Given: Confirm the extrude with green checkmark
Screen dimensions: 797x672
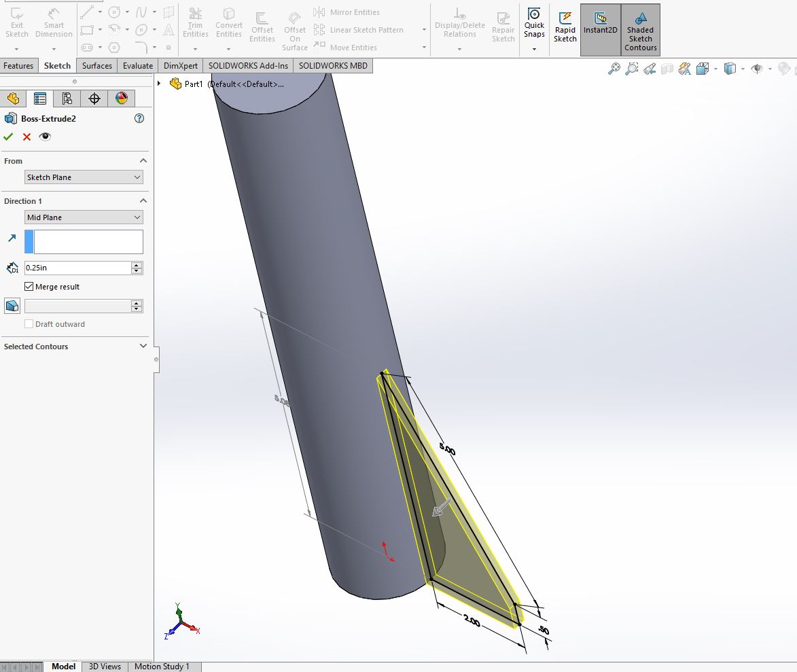Looking at the screenshot, I should click(x=8, y=136).
